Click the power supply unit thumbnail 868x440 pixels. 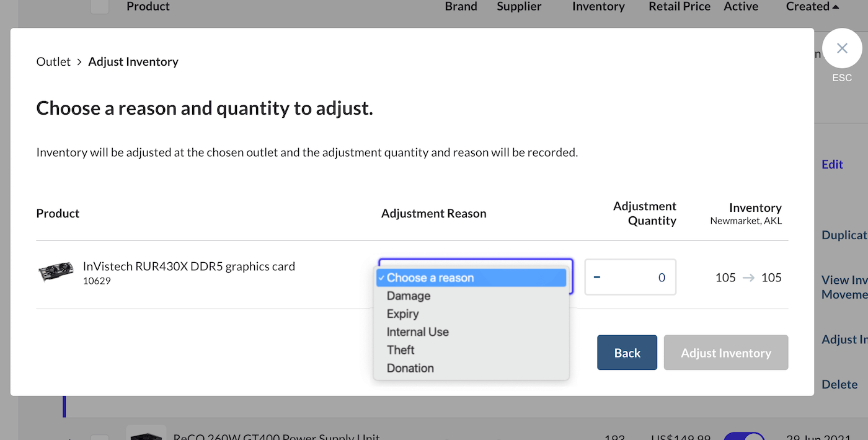point(146,433)
